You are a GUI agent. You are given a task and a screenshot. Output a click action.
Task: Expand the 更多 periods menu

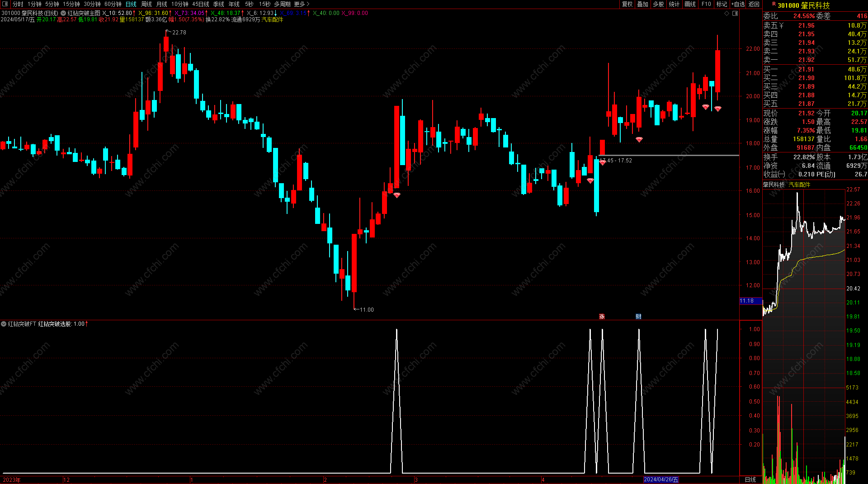pyautogui.click(x=302, y=4)
